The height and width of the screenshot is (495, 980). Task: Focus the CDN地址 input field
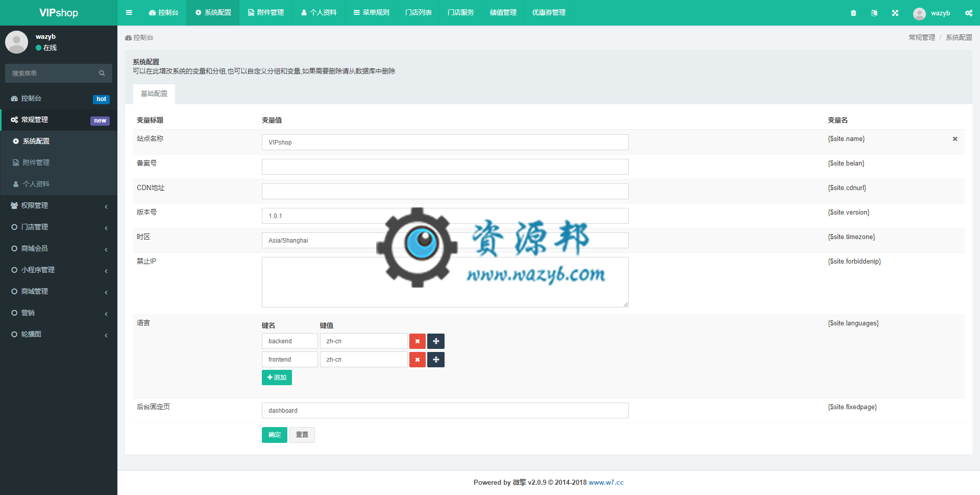(x=445, y=192)
